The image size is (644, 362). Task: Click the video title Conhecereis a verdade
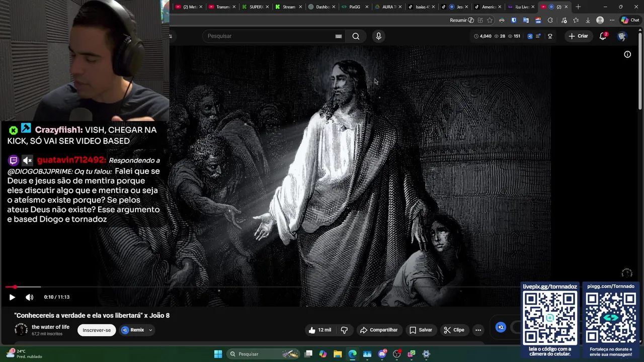click(x=92, y=315)
